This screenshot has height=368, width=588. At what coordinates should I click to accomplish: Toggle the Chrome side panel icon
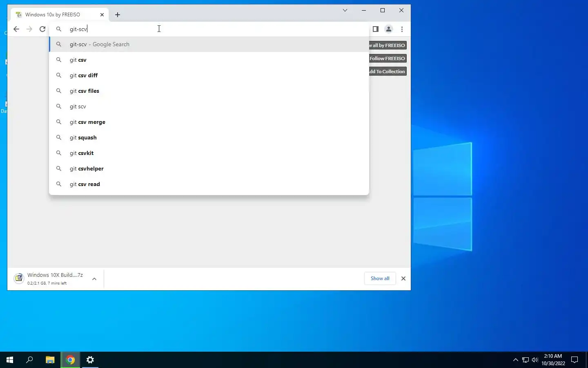tap(376, 29)
